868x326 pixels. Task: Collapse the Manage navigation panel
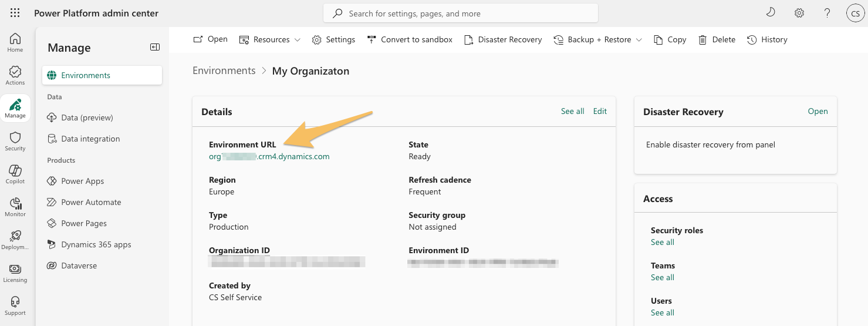click(x=155, y=48)
